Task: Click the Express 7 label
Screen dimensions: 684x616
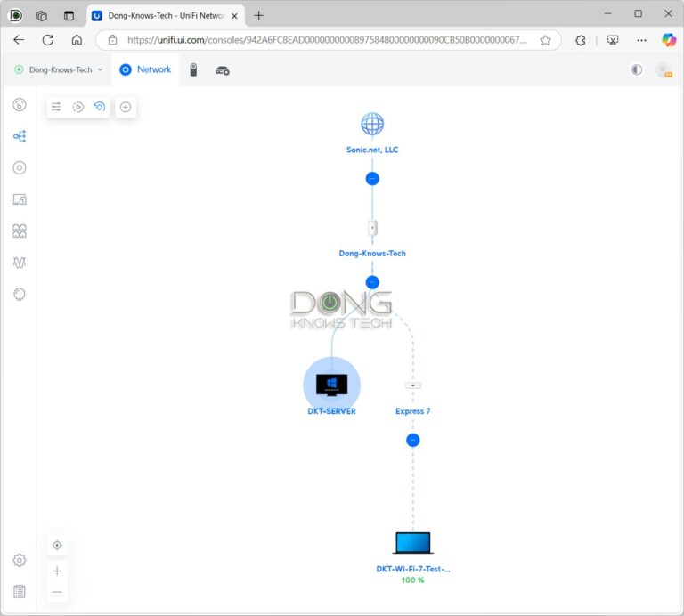Action: (x=412, y=411)
